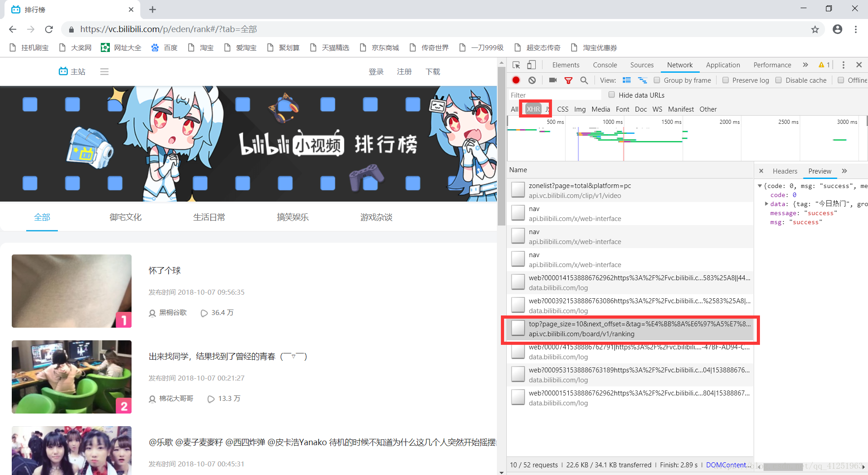The height and width of the screenshot is (475, 868).
Task: Filter requests by CSS type
Action: click(562, 109)
